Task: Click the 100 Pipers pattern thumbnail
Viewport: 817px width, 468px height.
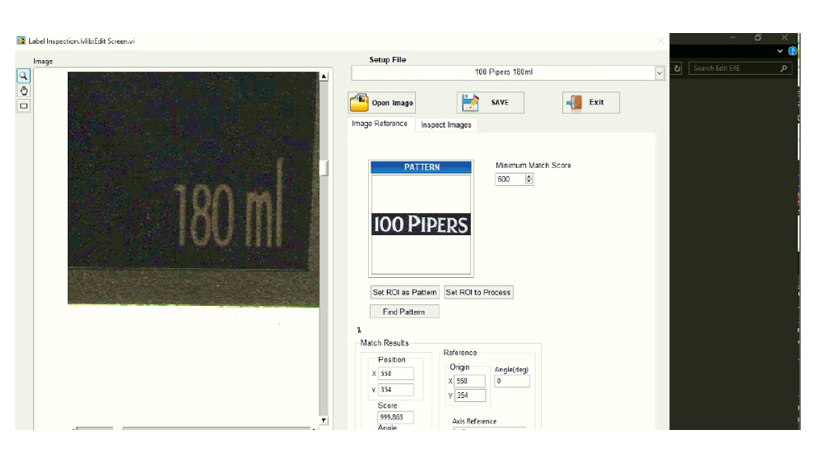Action: pyautogui.click(x=421, y=224)
